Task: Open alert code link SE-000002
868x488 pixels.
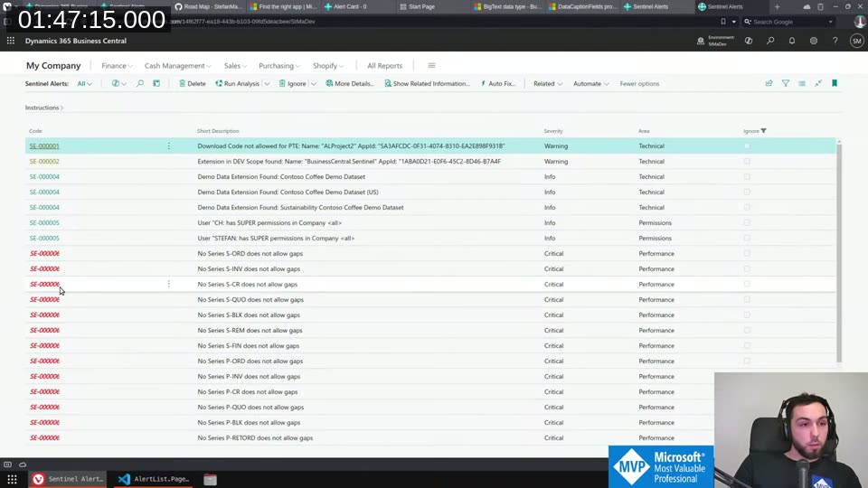Action: (x=44, y=162)
